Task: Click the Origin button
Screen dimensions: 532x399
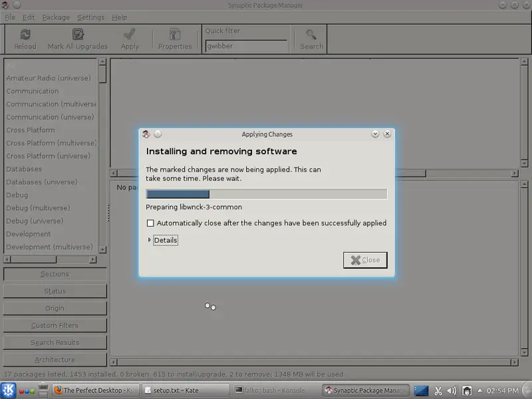Action: point(55,308)
